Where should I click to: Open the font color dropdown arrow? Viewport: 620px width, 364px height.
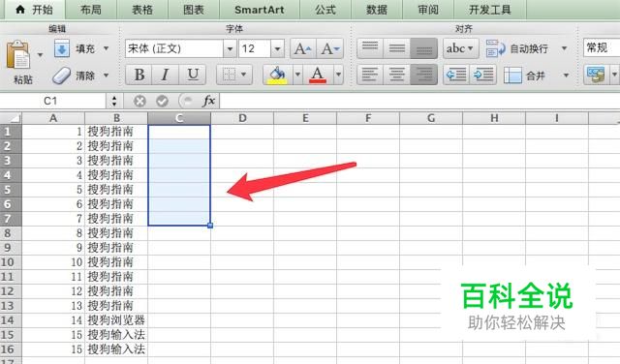338,75
